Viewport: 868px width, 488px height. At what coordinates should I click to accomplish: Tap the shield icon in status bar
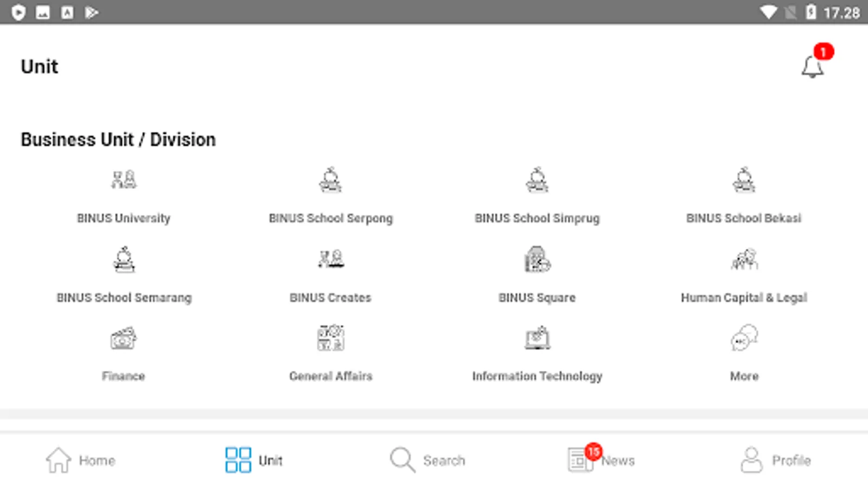18,12
